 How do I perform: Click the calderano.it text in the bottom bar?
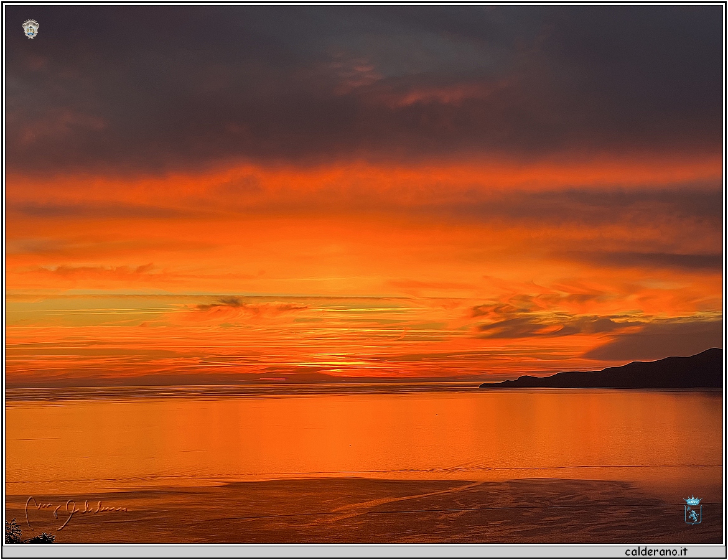tap(656, 552)
